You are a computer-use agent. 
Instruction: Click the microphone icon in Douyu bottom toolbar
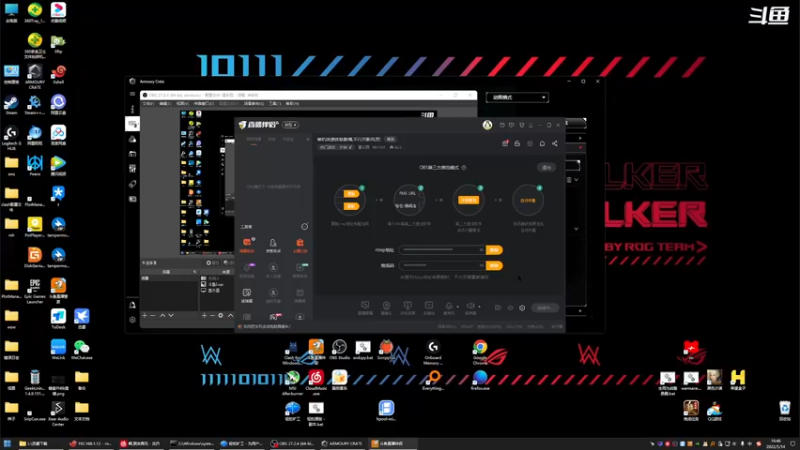pos(448,306)
